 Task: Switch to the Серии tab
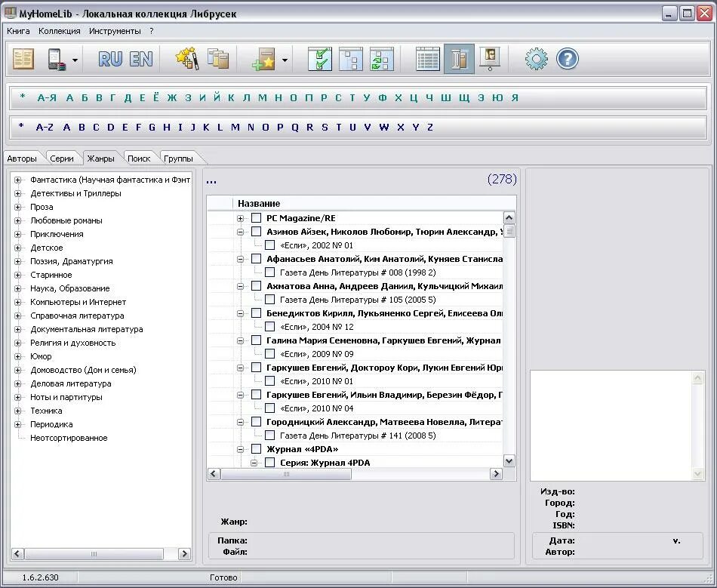tap(62, 159)
